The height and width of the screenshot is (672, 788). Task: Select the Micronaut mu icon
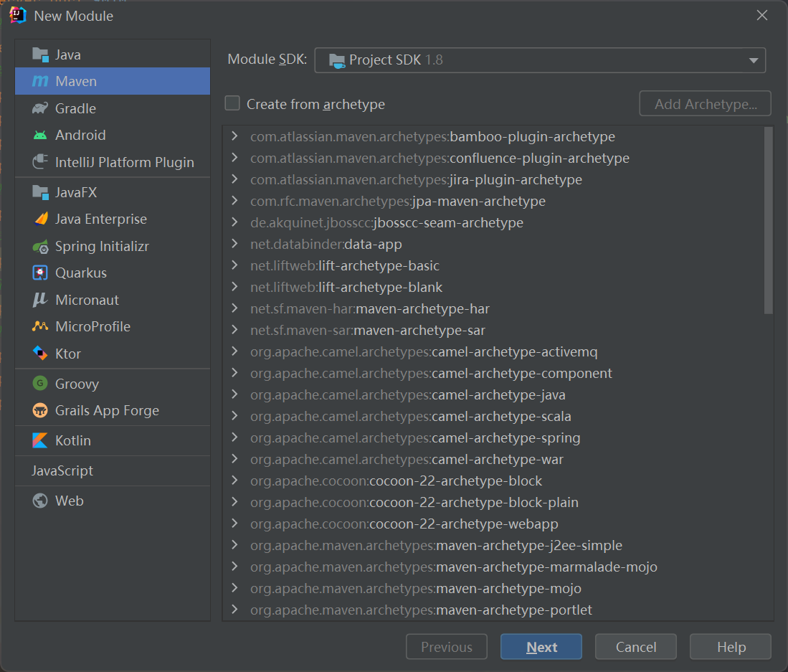point(40,300)
